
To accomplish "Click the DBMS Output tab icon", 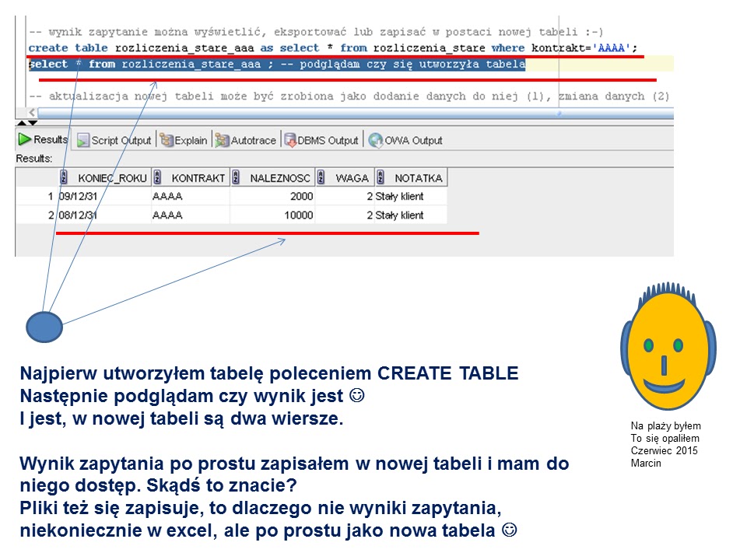I will [x=291, y=140].
